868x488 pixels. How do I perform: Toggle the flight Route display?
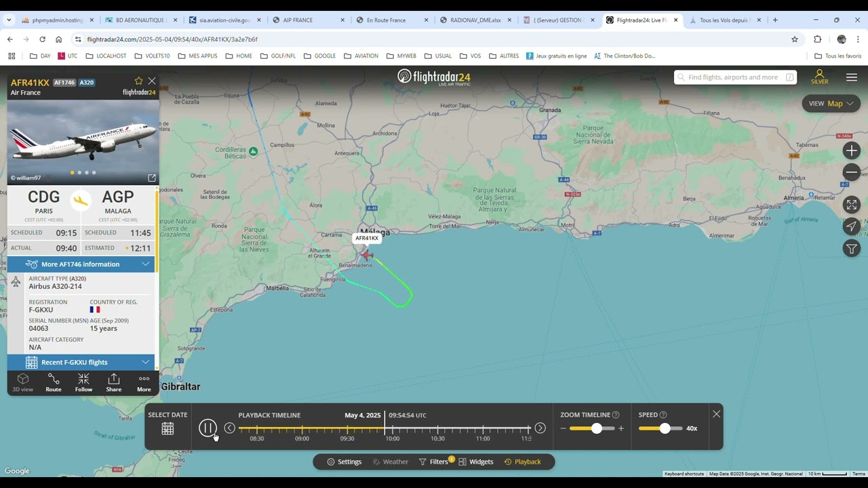coord(54,383)
